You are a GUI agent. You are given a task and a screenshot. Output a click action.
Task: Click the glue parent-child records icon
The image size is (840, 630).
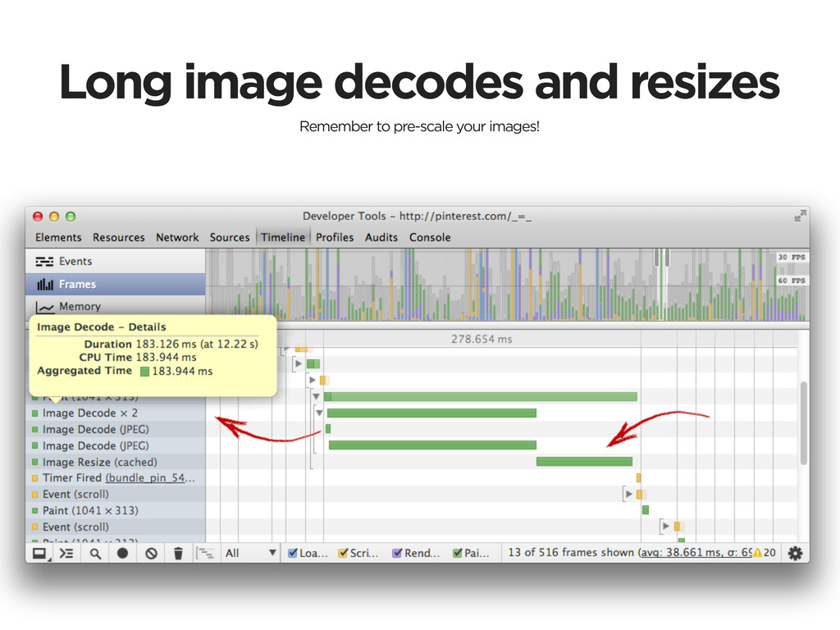[x=206, y=554]
